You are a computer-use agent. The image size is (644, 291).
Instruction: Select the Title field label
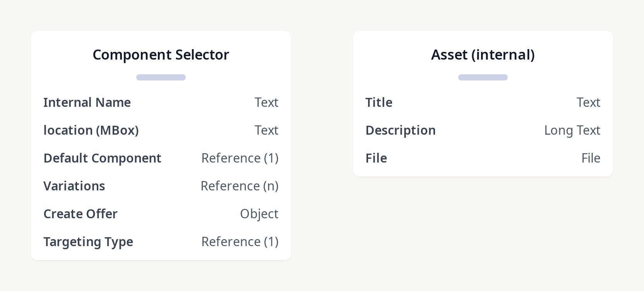click(x=379, y=103)
